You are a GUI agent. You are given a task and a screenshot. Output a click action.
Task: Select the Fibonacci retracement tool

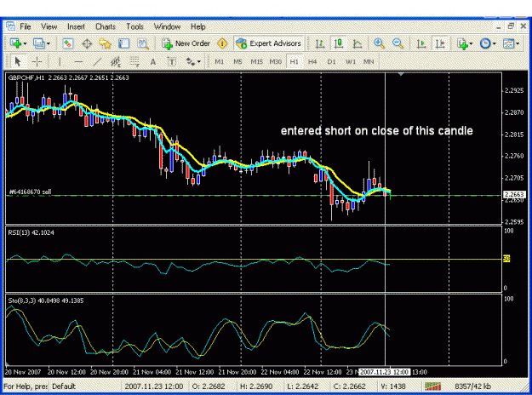(134, 61)
